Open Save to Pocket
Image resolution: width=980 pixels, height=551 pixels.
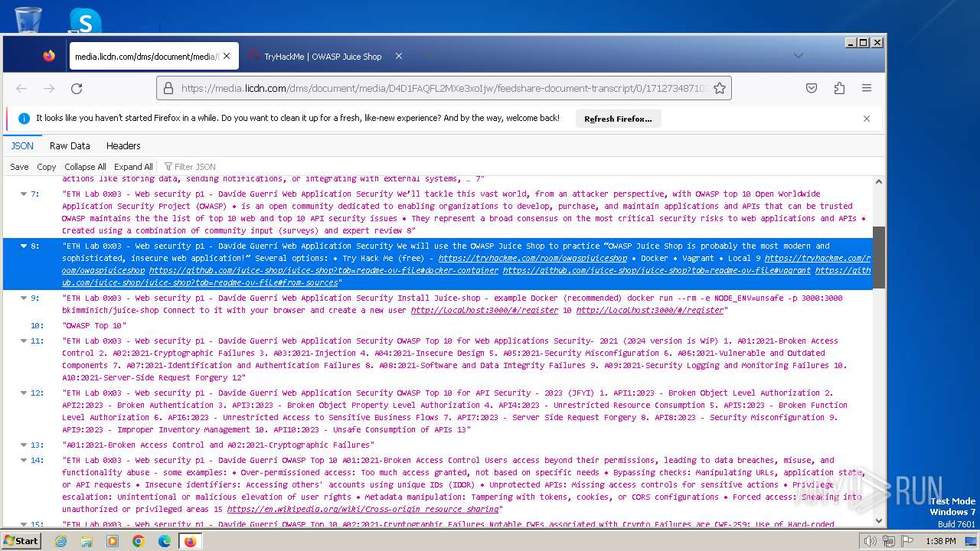812,89
